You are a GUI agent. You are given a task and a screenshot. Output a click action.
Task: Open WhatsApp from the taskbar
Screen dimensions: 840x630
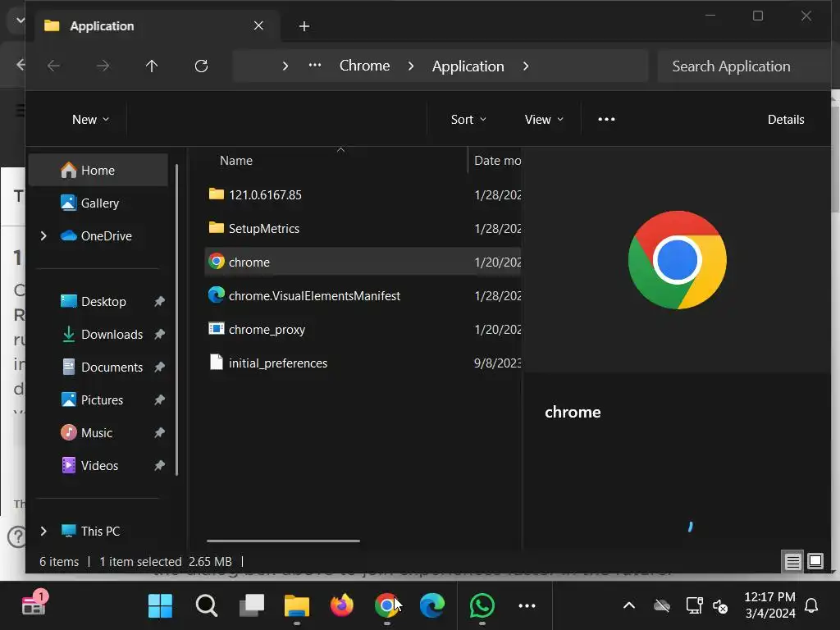(482, 606)
